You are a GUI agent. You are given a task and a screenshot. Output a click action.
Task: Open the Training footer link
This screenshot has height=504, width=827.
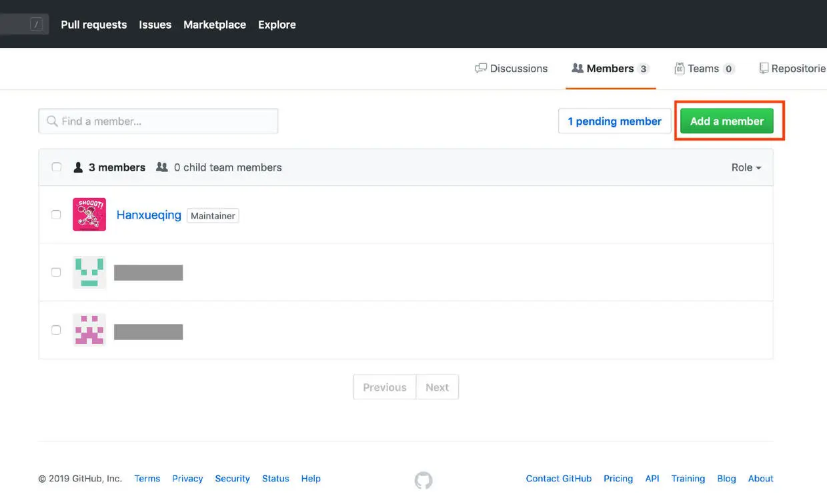pos(688,479)
